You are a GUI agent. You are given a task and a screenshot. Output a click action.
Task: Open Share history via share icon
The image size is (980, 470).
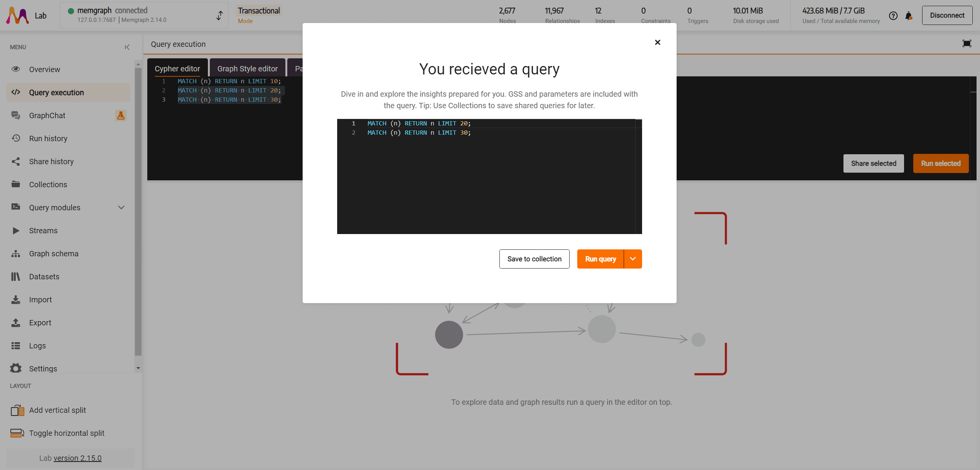(x=16, y=162)
